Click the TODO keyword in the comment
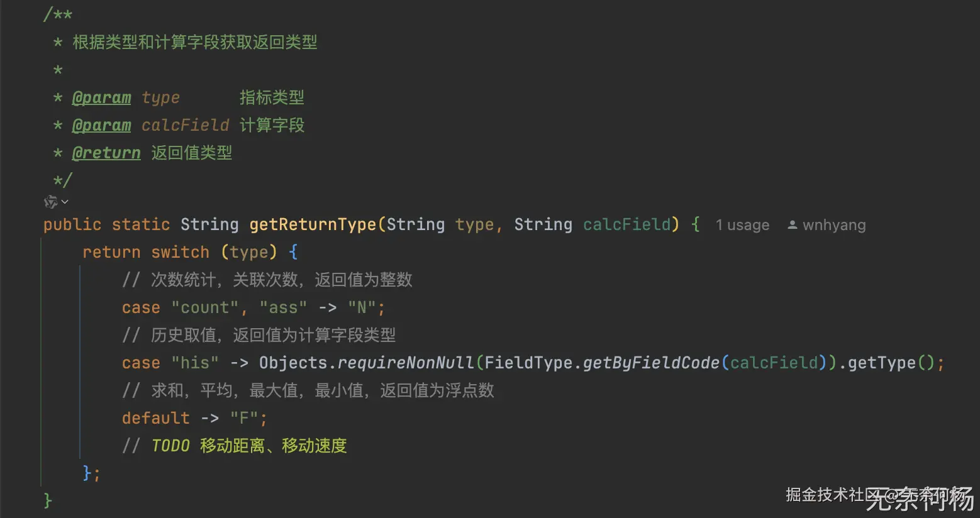 [170, 446]
